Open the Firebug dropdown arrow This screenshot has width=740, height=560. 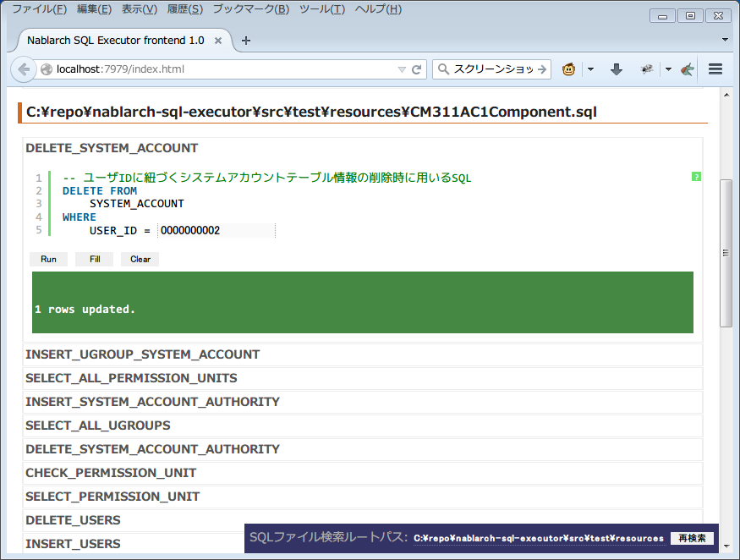click(x=667, y=69)
